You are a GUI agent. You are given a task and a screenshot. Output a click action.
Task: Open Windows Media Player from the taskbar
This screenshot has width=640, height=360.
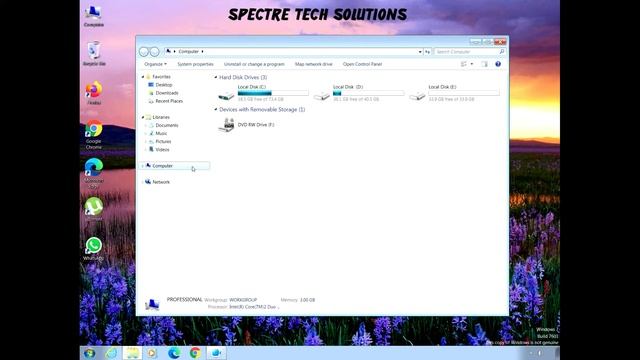click(x=152, y=353)
